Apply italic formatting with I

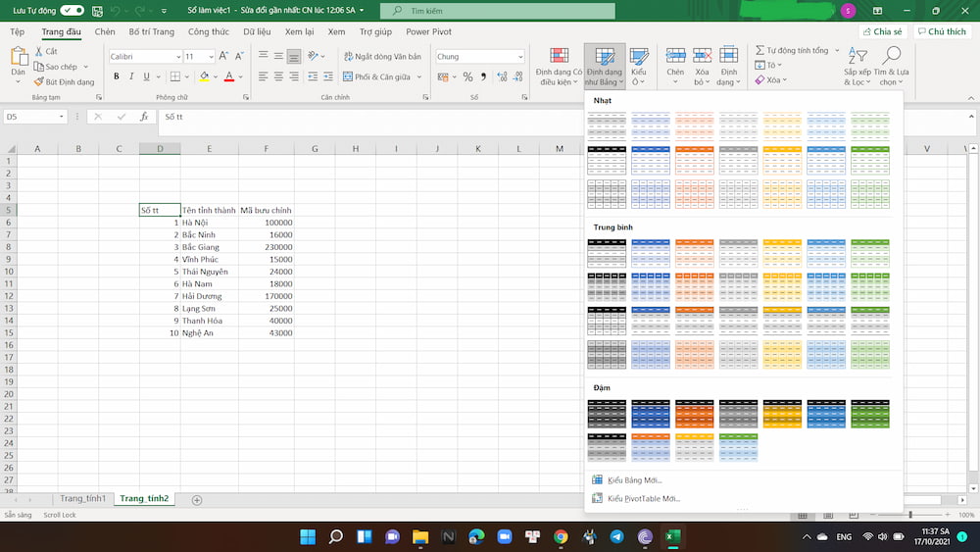pos(131,76)
